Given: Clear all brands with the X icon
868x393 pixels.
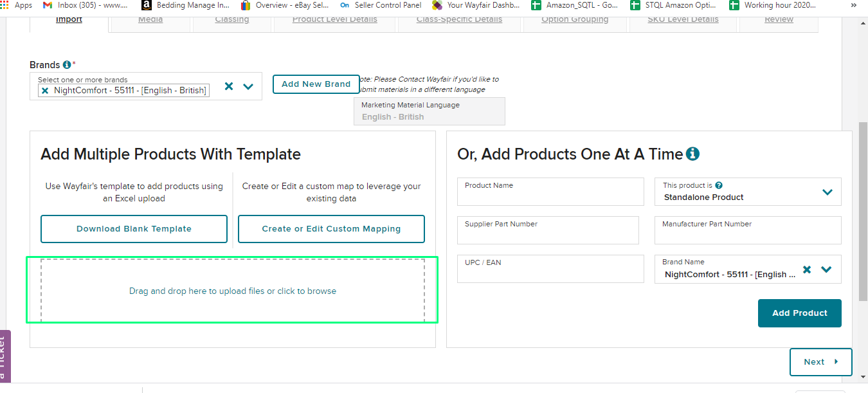Looking at the screenshot, I should [x=229, y=86].
